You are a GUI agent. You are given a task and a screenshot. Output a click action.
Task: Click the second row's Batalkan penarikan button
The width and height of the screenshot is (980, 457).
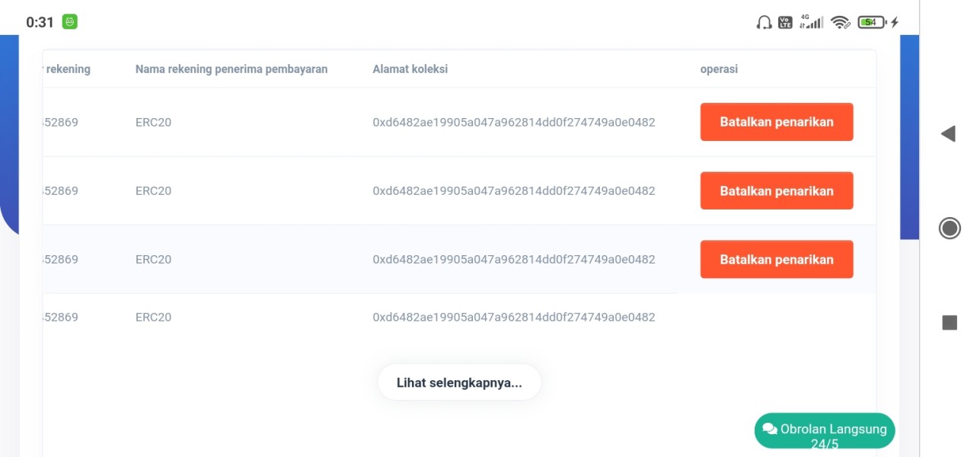pos(777,190)
